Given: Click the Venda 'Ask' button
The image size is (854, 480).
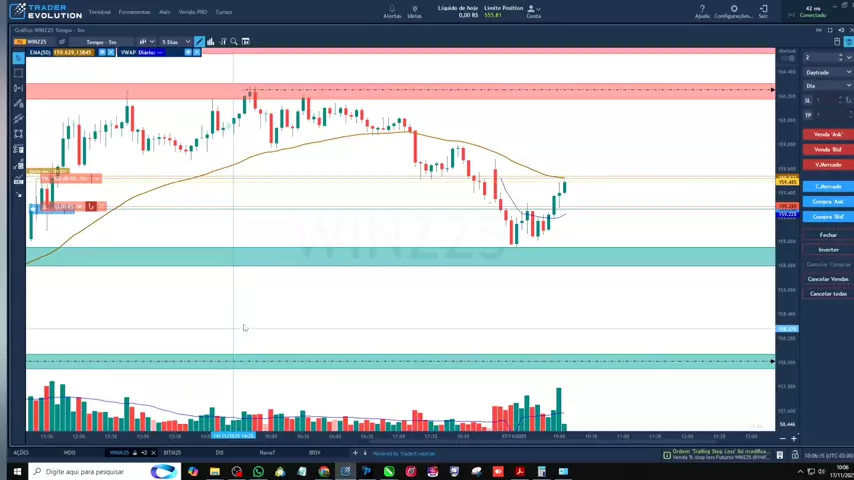Looking at the screenshot, I should click(x=828, y=134).
